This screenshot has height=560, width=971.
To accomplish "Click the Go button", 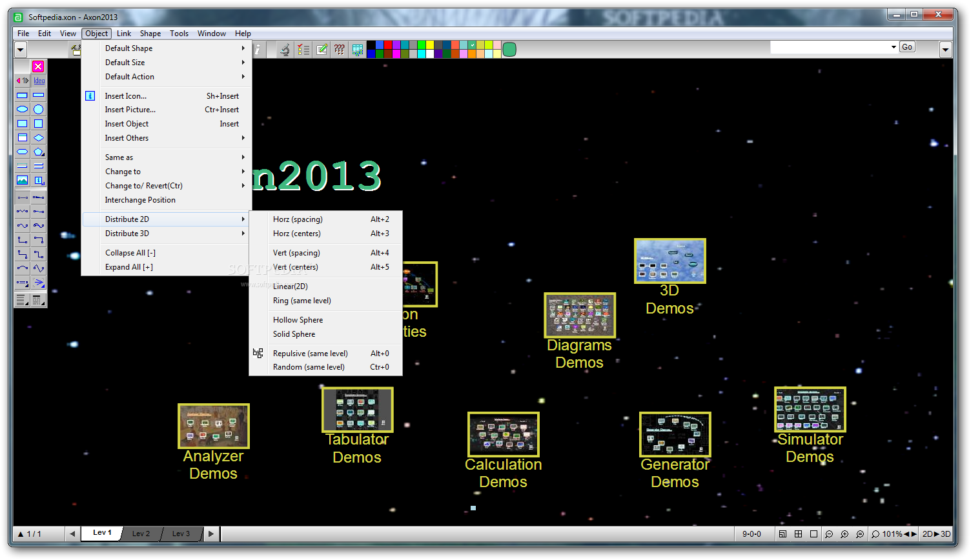I will (907, 47).
